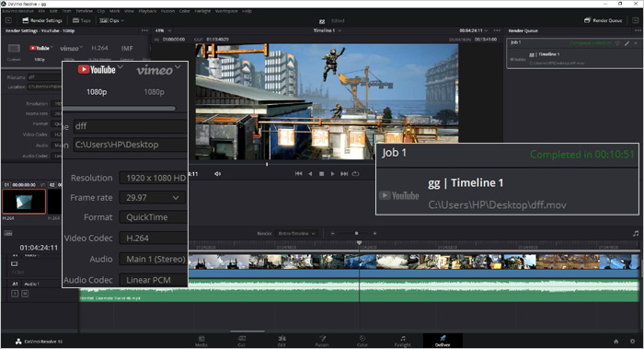Jump to the first frame in viewer
The width and height of the screenshot is (644, 349).
[299, 174]
